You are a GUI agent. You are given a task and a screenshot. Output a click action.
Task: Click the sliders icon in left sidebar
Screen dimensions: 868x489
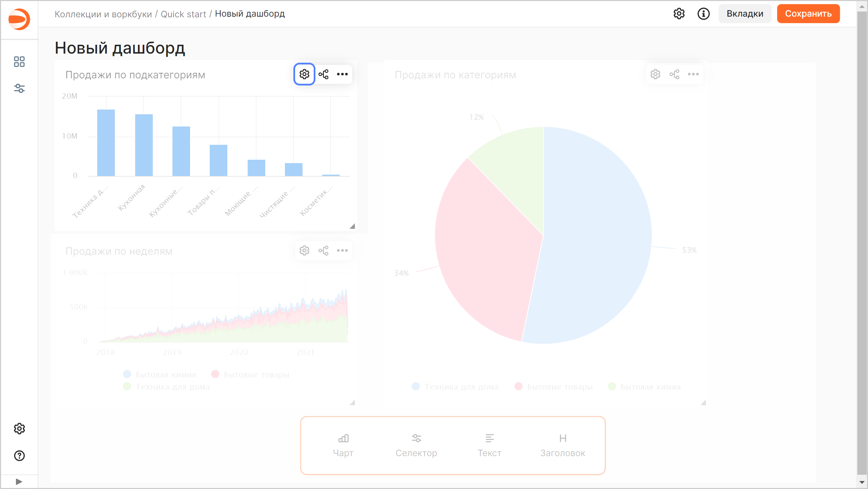[19, 89]
